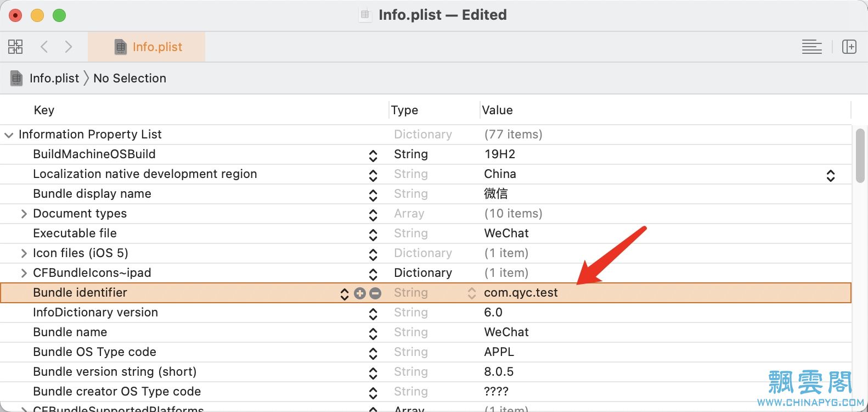The width and height of the screenshot is (868, 412).
Task: Click the Dictionary type of CFBundleIcons~ipad
Action: pos(423,273)
